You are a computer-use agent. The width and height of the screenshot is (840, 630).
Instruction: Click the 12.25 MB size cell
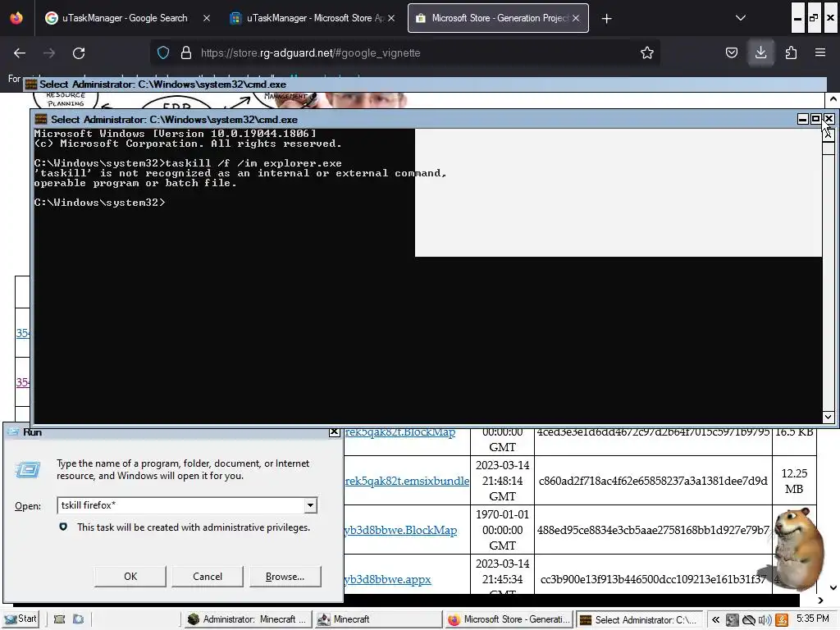click(794, 481)
